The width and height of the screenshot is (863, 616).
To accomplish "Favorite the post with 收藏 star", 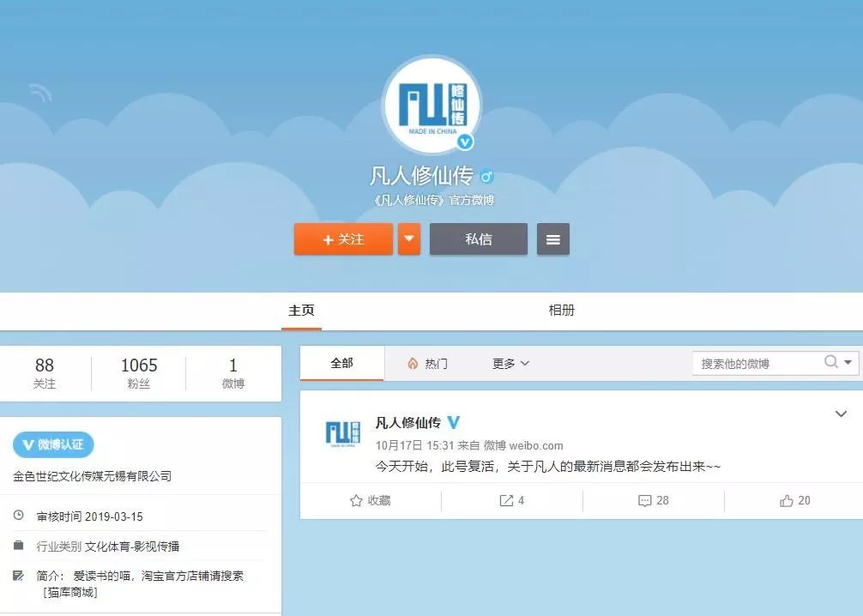I will click(x=371, y=500).
